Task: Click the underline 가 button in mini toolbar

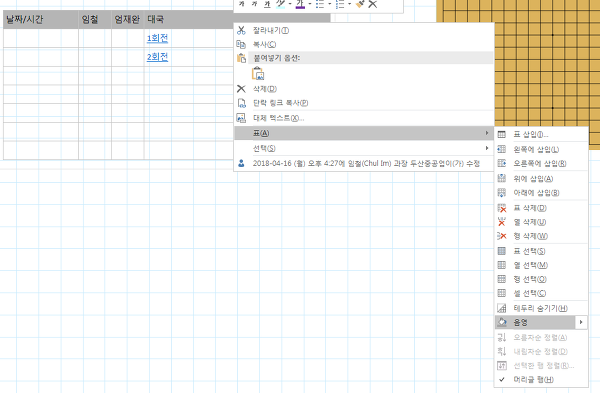Action: pyautogui.click(x=267, y=4)
